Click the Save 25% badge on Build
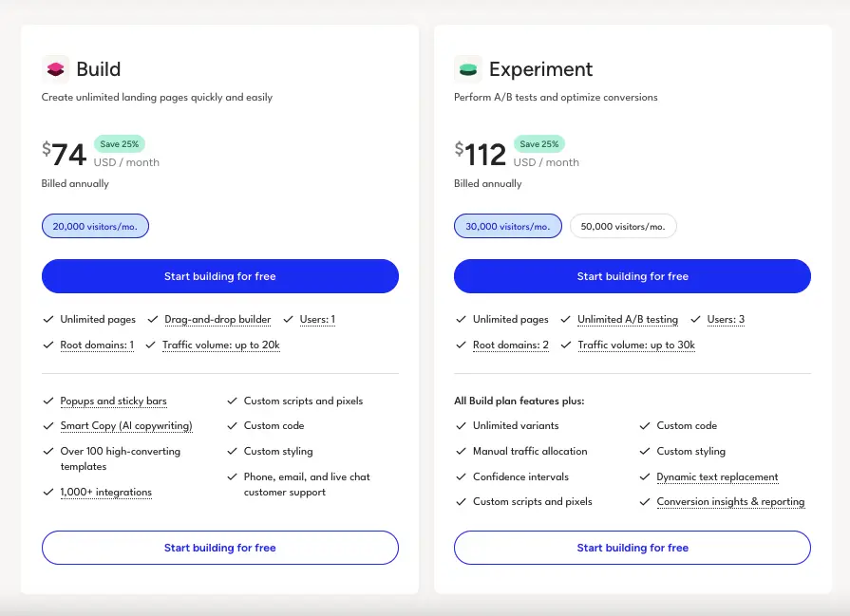The height and width of the screenshot is (616, 850). 120,144
